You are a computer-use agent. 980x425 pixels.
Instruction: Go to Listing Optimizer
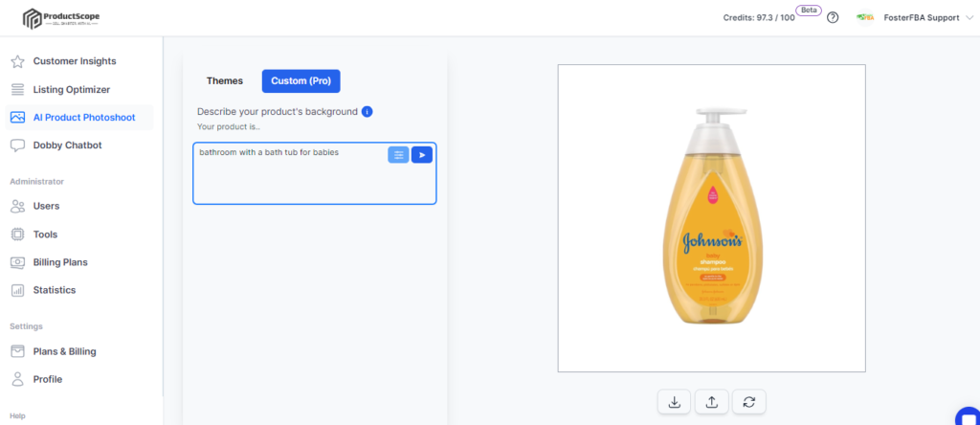(x=71, y=89)
